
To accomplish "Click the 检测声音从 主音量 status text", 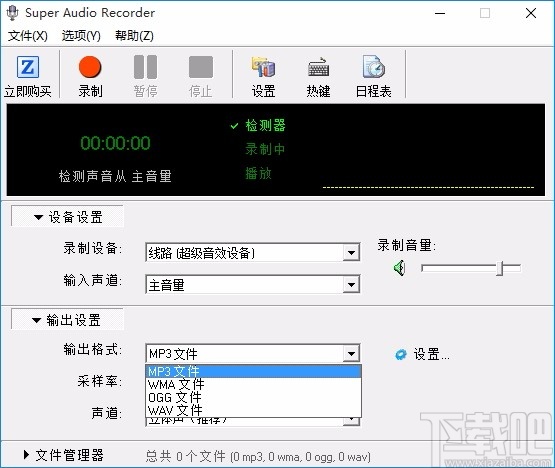I will tap(115, 176).
